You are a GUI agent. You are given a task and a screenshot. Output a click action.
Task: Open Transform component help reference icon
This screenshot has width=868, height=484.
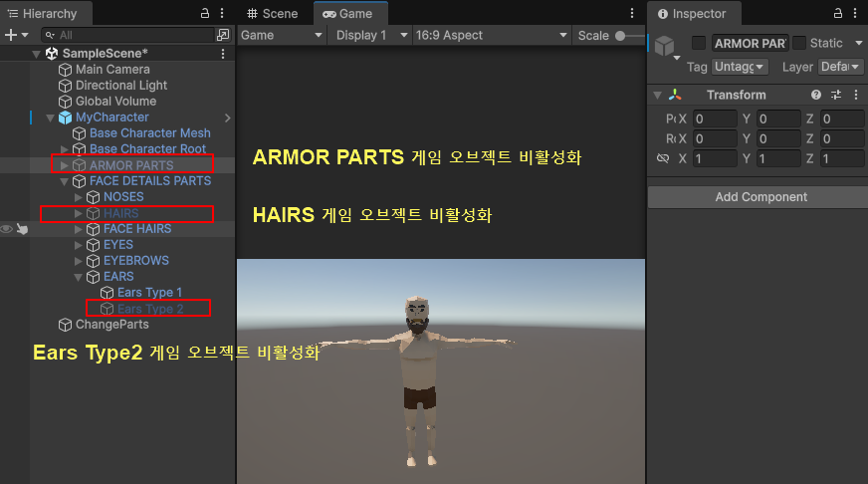click(816, 96)
